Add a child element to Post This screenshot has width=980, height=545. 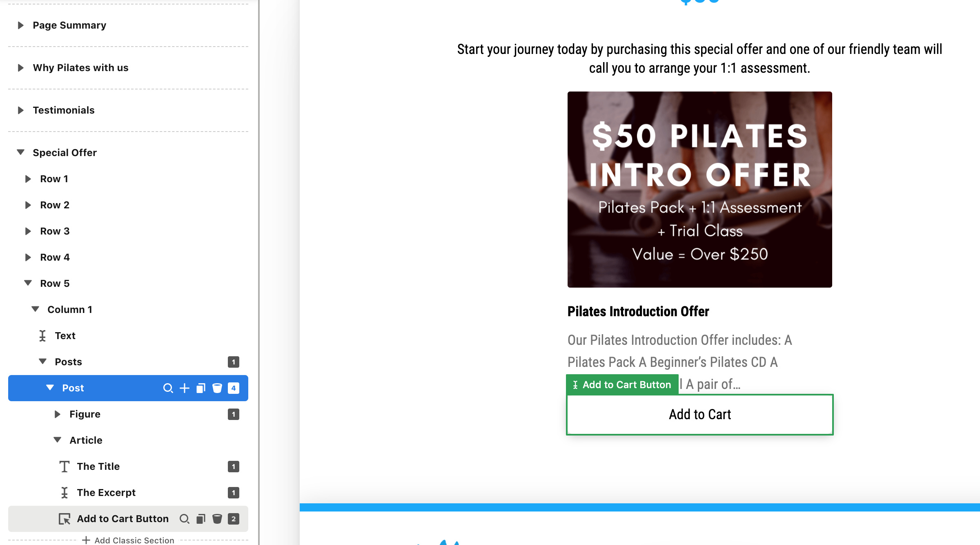pyautogui.click(x=185, y=388)
